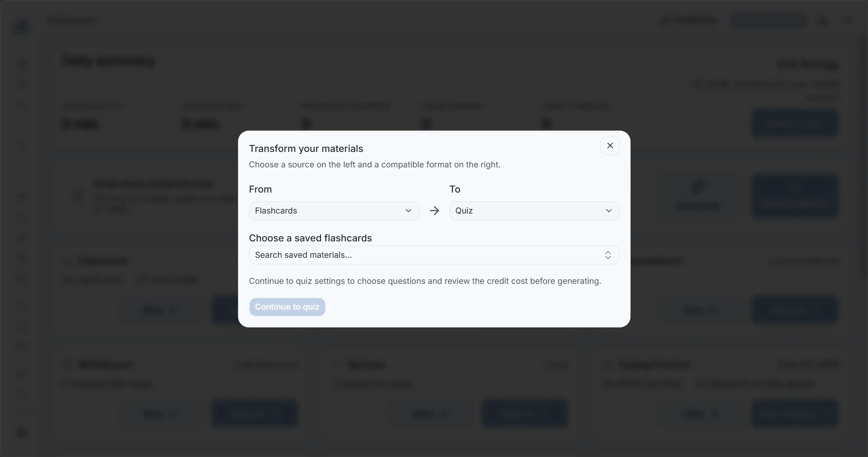Open the To dropdown showing Quiz
This screenshot has height=457, width=868.
point(534,211)
